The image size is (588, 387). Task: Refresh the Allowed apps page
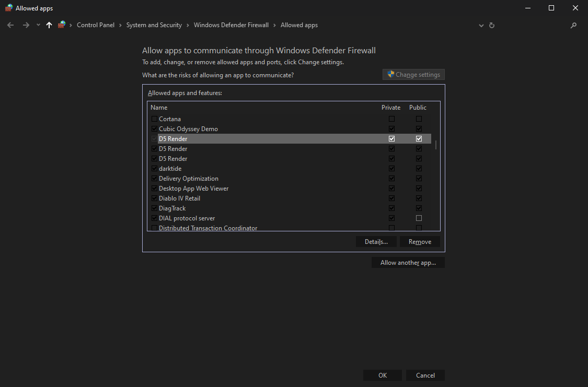pos(492,26)
